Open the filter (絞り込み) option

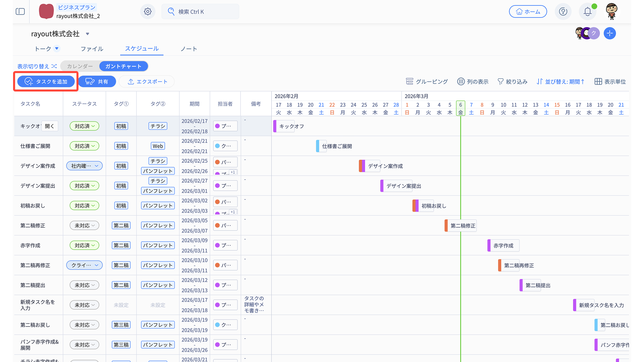coord(512,81)
